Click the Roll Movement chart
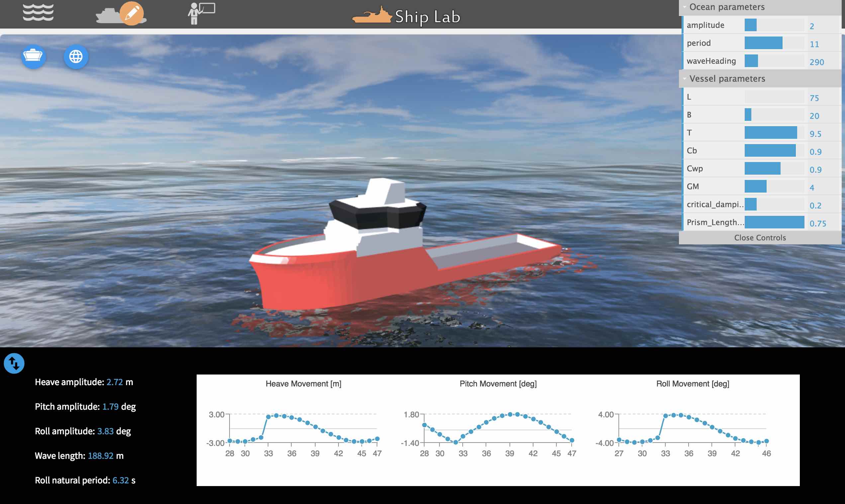Image resolution: width=845 pixels, height=504 pixels. (x=693, y=429)
